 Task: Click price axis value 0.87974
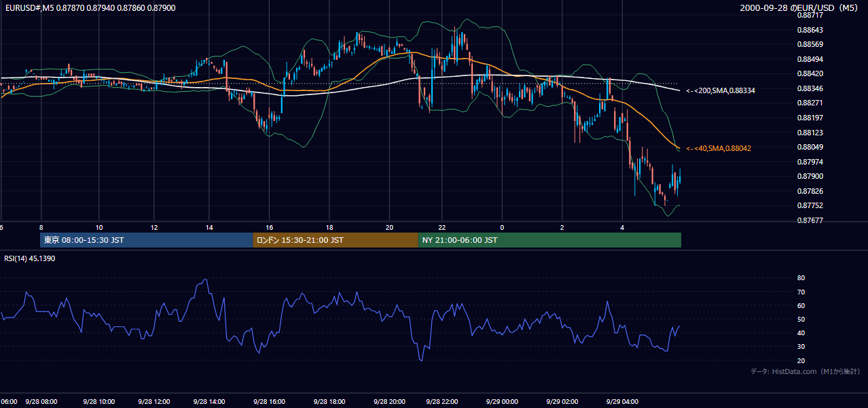(810, 163)
